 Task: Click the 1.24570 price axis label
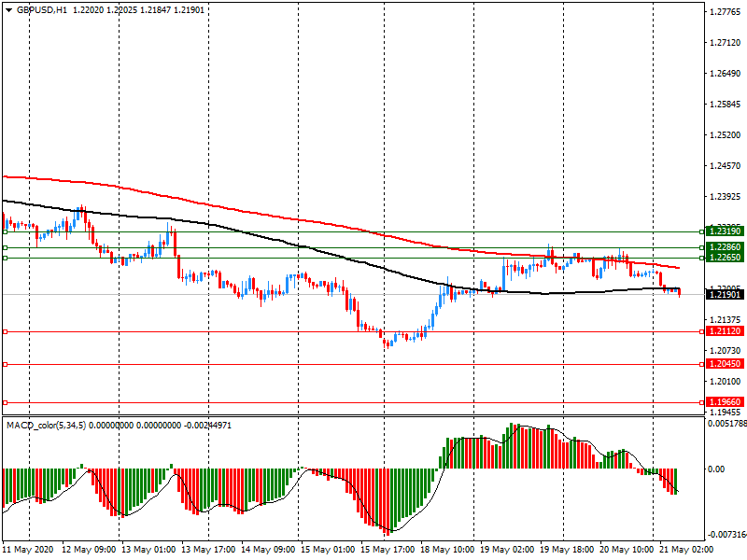[x=726, y=166]
